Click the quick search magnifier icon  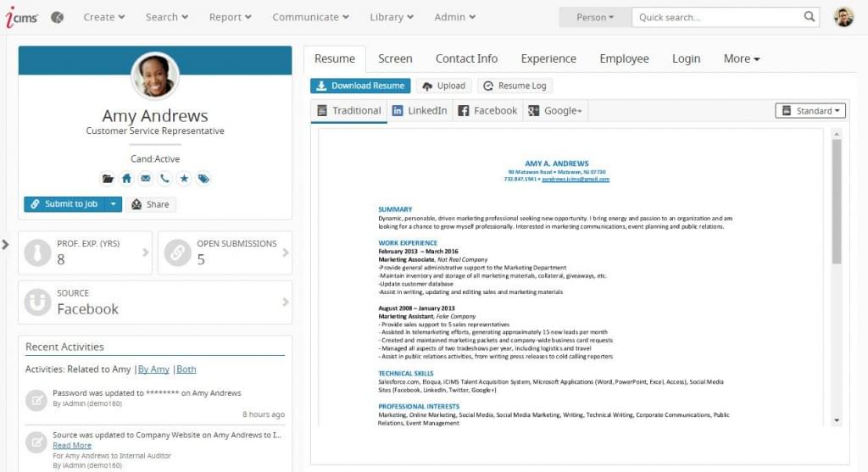(809, 17)
